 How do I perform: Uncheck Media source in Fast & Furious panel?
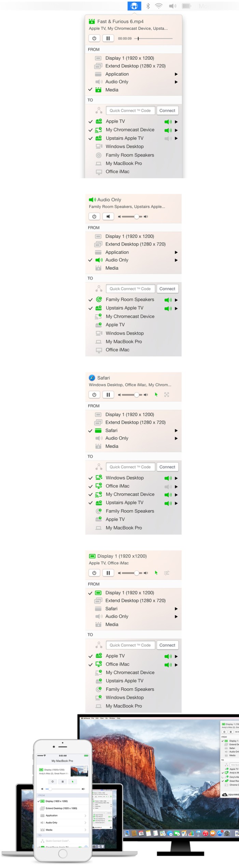coord(90,90)
